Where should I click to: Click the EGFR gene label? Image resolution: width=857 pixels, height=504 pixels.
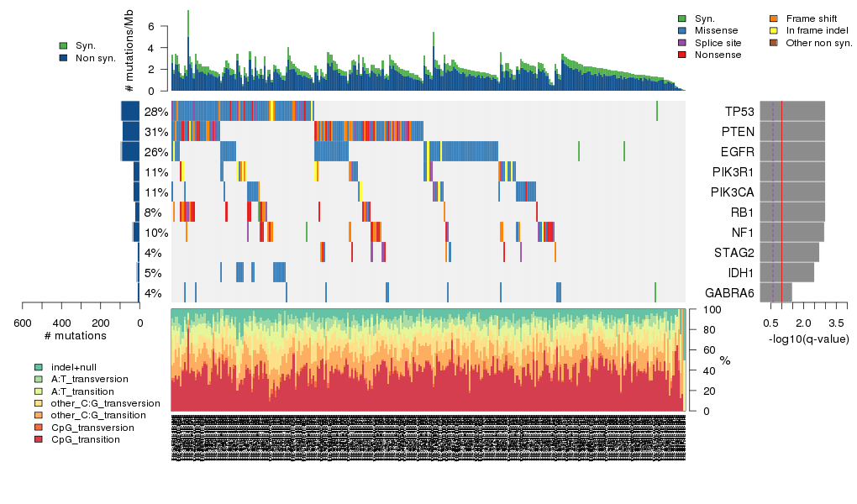[737, 152]
